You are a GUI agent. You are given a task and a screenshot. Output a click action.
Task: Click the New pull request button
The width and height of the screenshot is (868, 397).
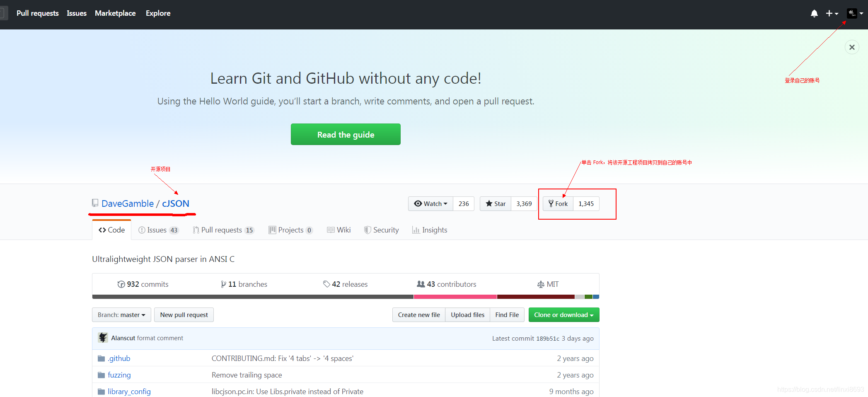[x=184, y=315]
